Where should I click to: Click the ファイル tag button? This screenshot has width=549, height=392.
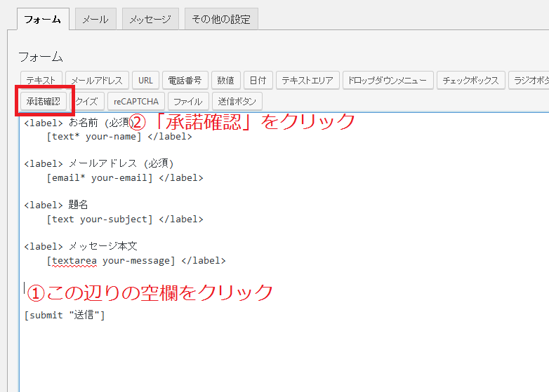pyautogui.click(x=187, y=101)
